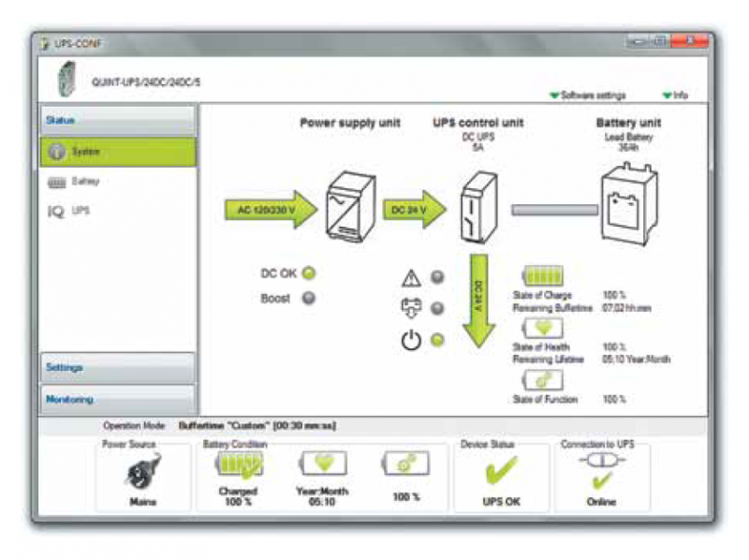Click the power symbol icon in diagram

[411, 340]
